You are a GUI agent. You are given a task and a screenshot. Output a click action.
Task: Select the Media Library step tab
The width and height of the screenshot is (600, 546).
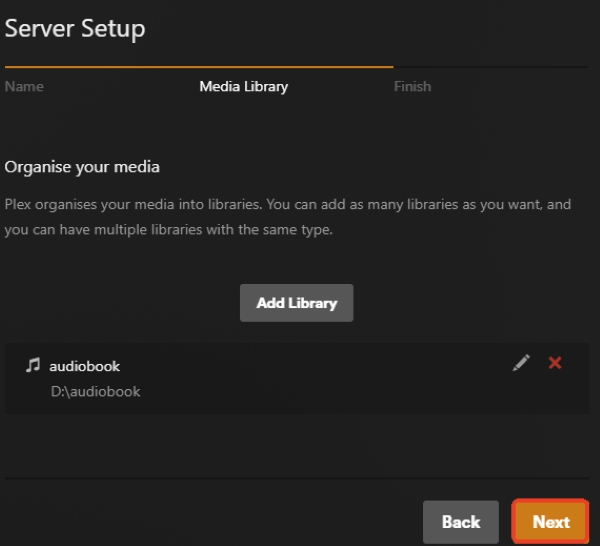coord(244,87)
